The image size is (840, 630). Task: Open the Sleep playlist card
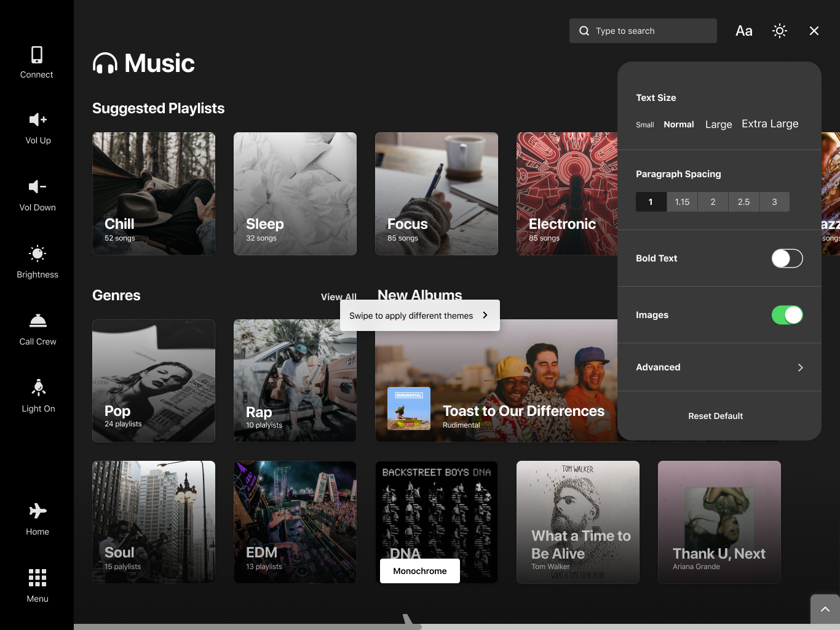(295, 194)
